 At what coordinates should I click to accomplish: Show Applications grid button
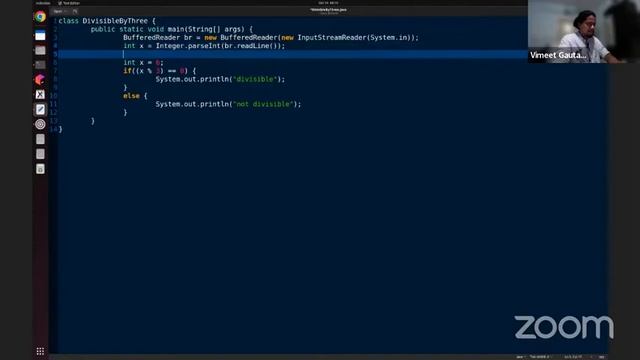[40, 351]
